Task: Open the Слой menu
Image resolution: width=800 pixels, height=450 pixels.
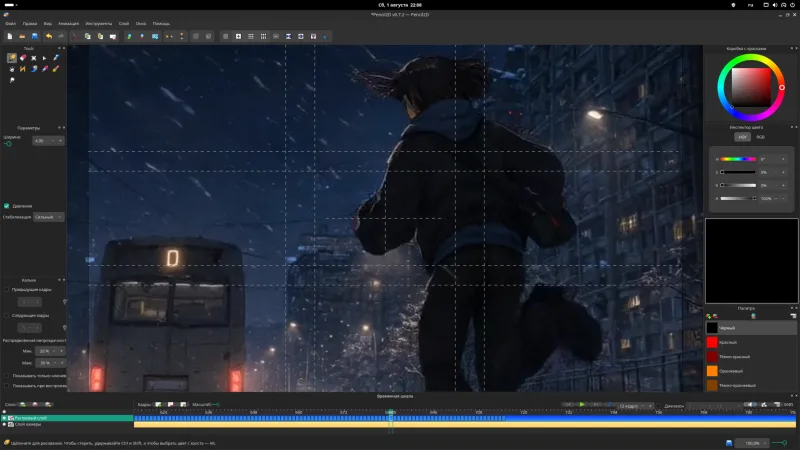Action: [124, 23]
